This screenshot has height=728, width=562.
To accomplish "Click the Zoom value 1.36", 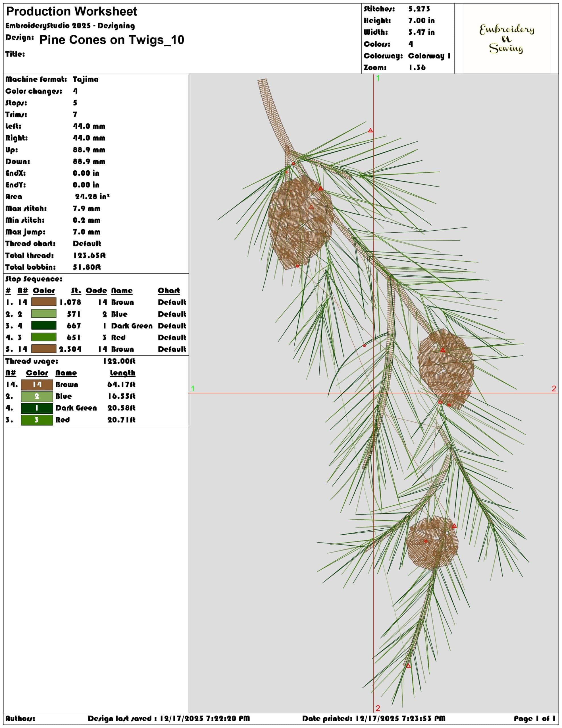I will 417,67.
